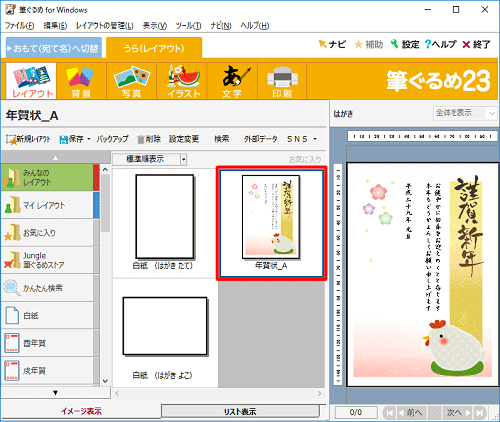Open the 写真 photo tool
Screen dimensions: 500x422
pyautogui.click(x=132, y=81)
